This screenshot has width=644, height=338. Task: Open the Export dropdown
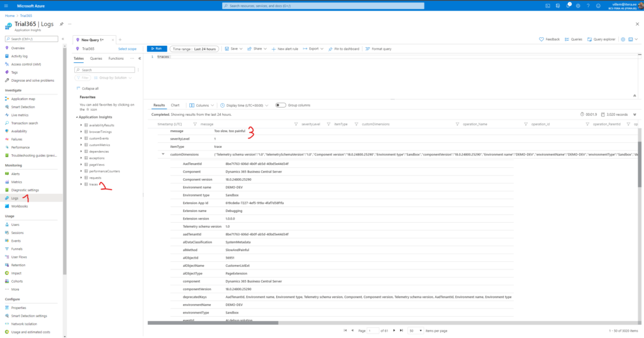click(x=313, y=49)
